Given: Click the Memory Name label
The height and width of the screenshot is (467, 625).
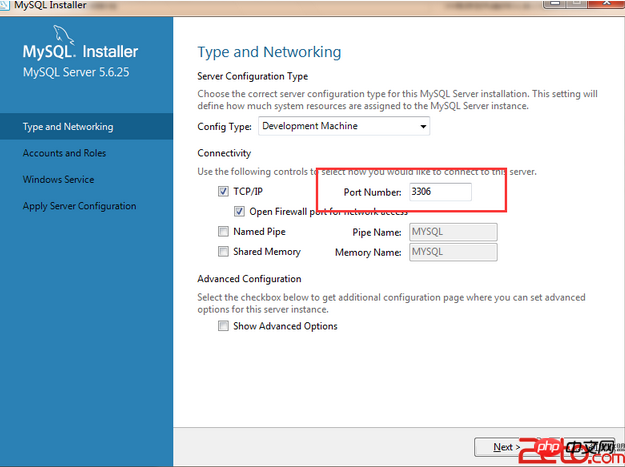Looking at the screenshot, I should pos(368,252).
